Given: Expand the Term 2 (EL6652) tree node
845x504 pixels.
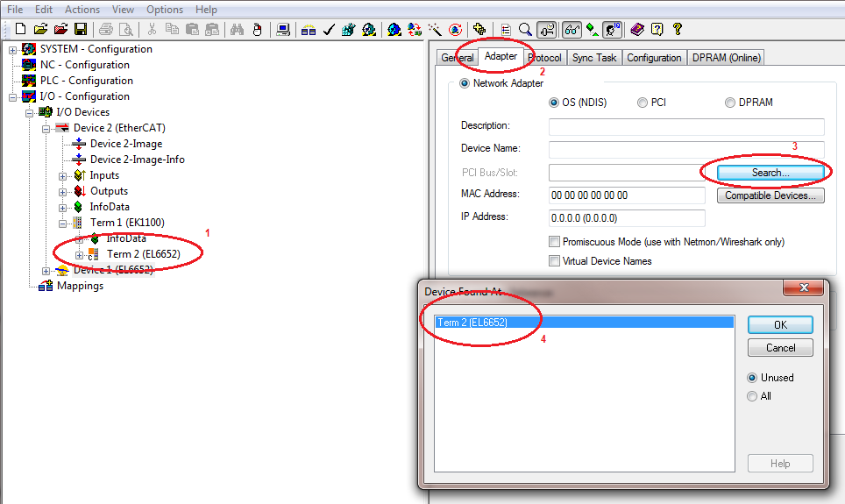Looking at the screenshot, I should [x=79, y=255].
